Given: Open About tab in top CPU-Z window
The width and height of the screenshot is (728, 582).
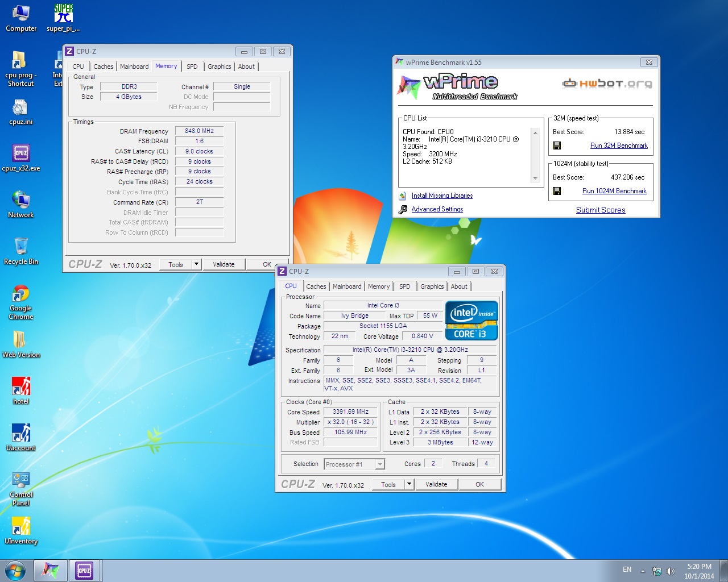Looking at the screenshot, I should (246, 66).
